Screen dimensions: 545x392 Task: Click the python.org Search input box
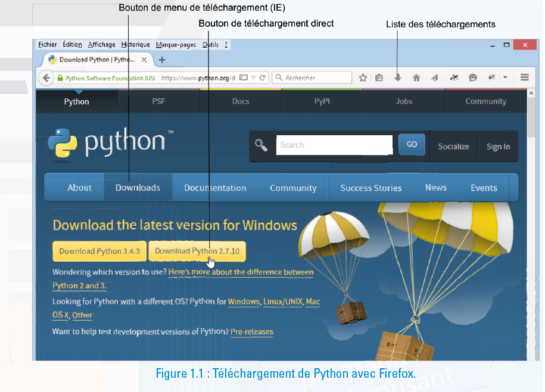tap(334, 145)
